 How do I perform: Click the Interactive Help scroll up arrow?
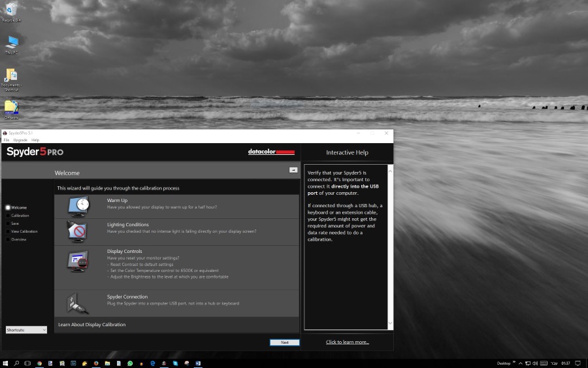coord(390,171)
